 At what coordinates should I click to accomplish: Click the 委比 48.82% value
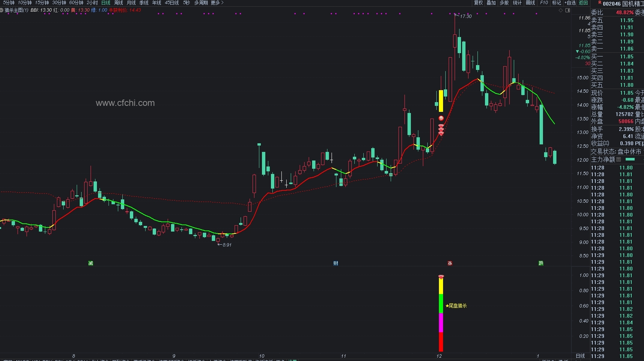click(x=625, y=12)
